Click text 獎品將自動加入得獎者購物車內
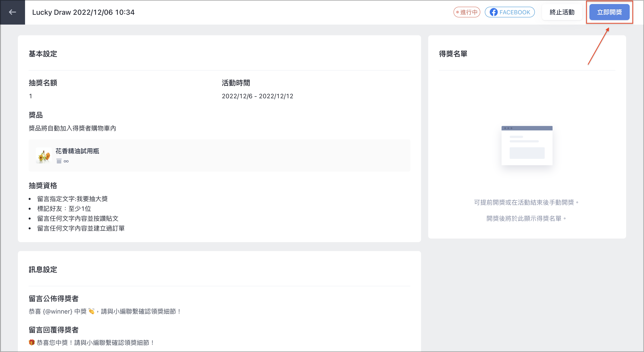644x352 pixels. click(x=72, y=128)
